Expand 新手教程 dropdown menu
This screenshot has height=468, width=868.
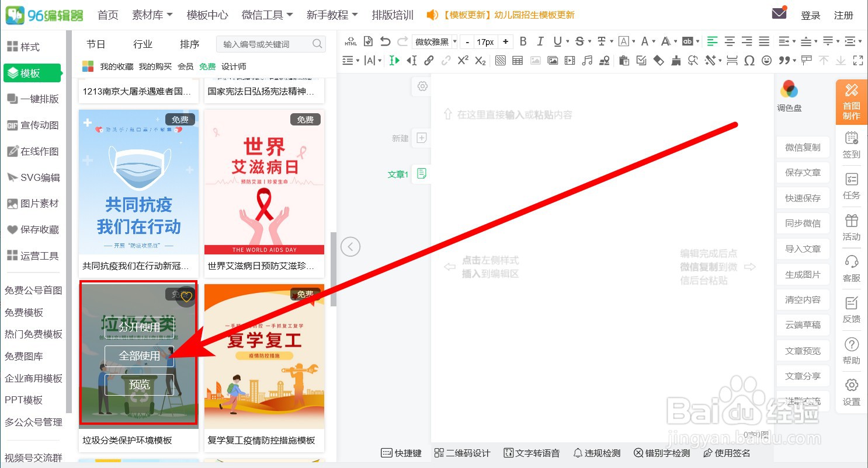[332, 15]
